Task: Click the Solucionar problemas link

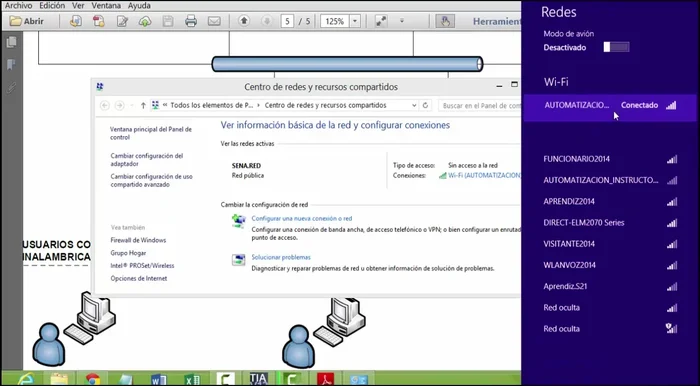Action: [x=281, y=257]
